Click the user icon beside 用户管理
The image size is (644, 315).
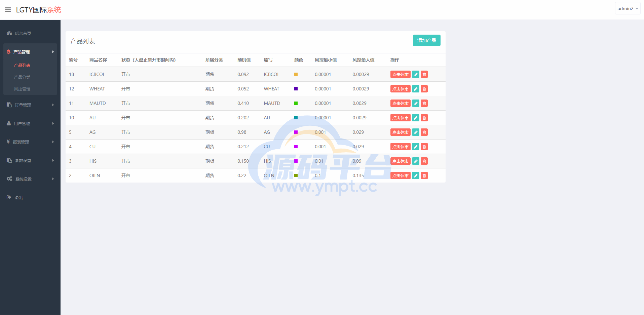pyautogui.click(x=9, y=123)
